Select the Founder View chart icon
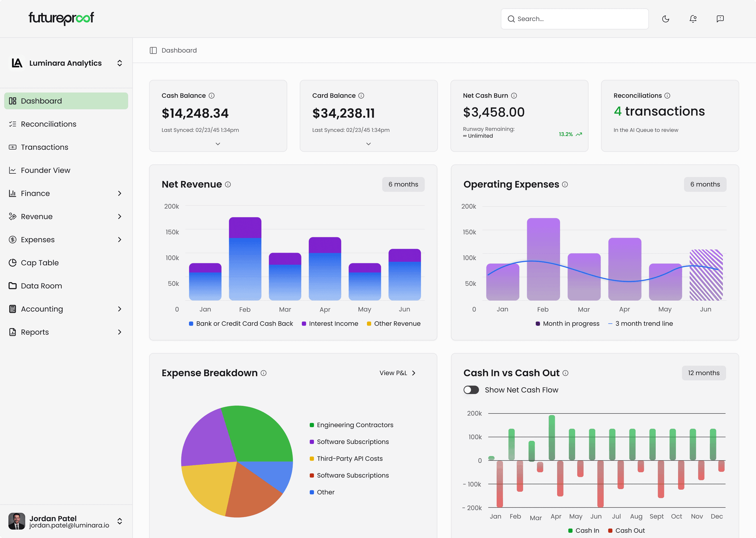 point(12,170)
